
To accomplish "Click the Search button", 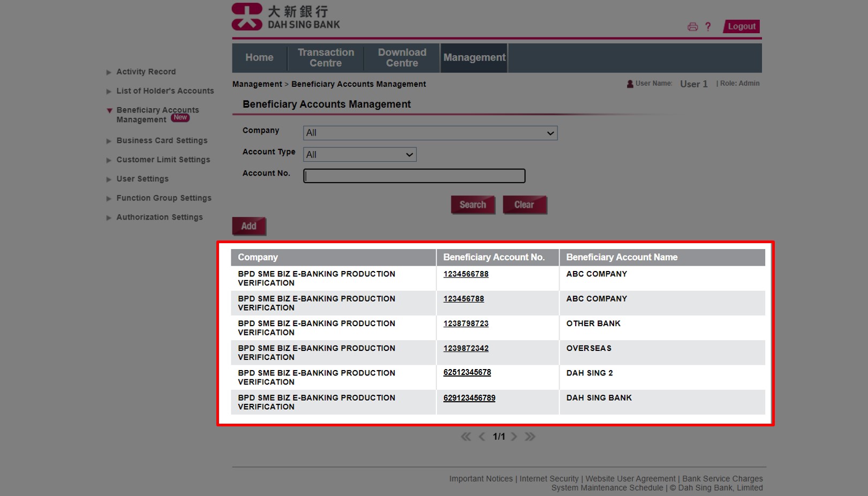I will (x=473, y=205).
